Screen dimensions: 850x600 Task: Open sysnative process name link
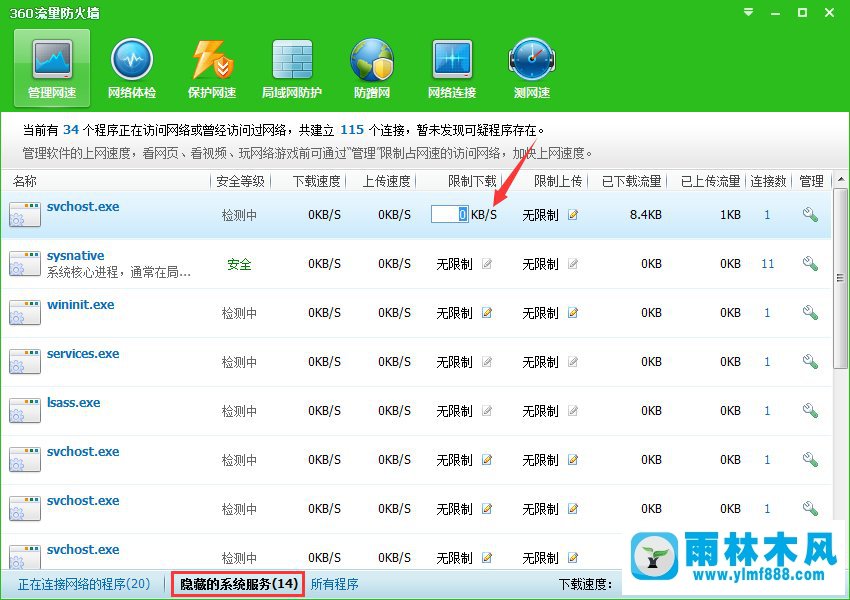tap(75, 255)
